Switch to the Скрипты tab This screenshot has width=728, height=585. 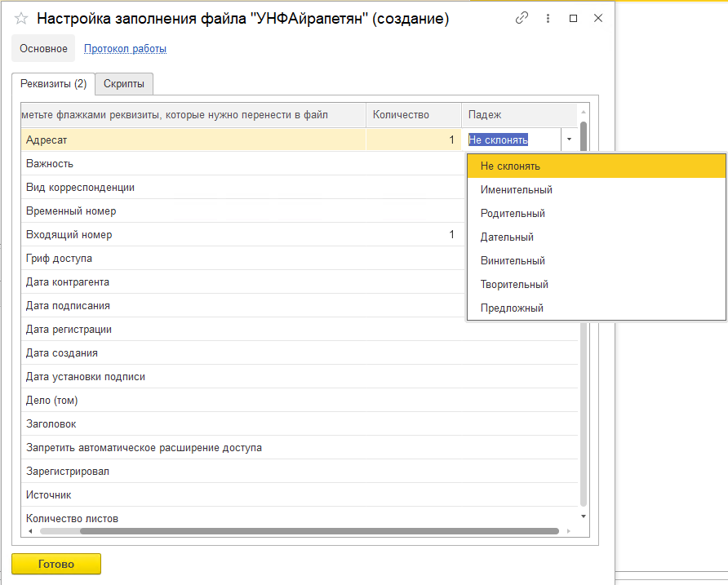tap(124, 84)
